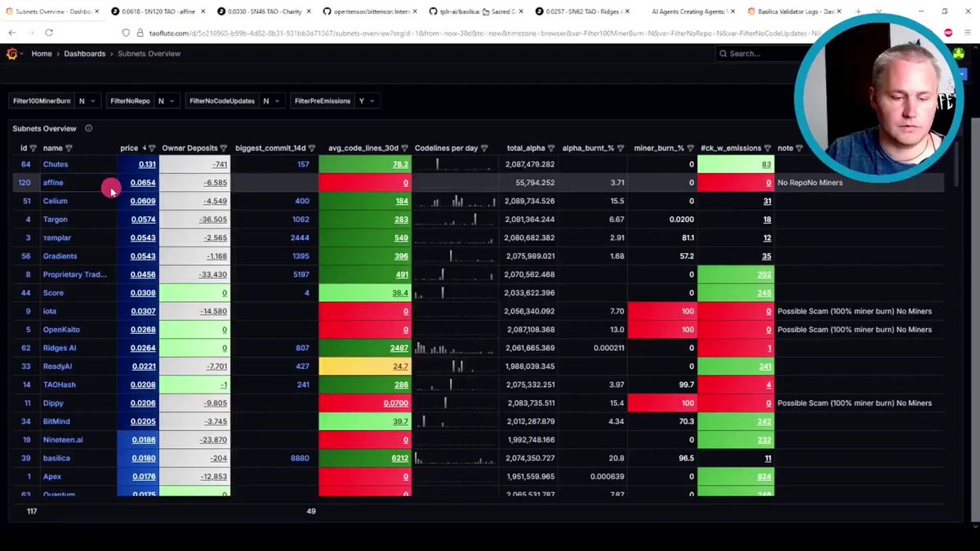Filter the note column
Viewport: 980px width, 551px height.
(x=800, y=149)
